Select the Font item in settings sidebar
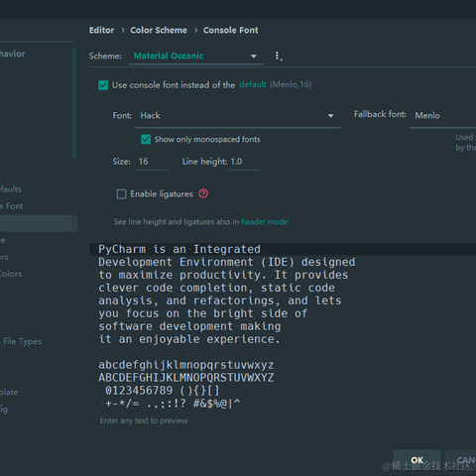The width and height of the screenshot is (476, 476). coord(12,206)
